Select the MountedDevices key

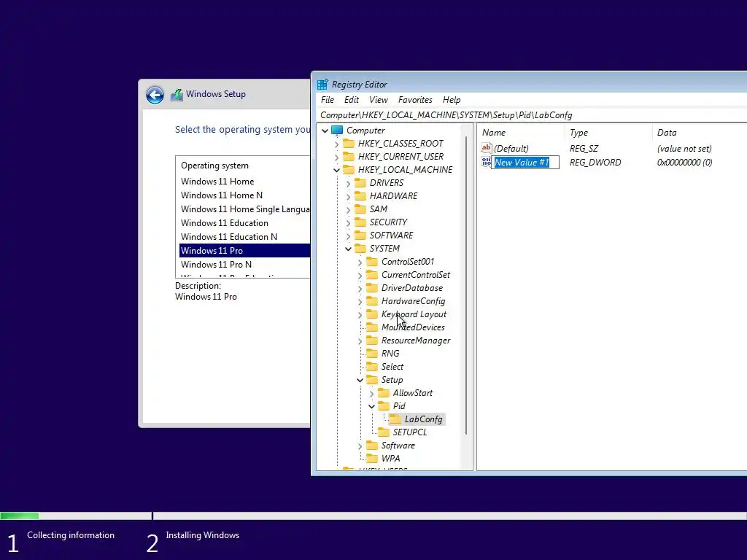[413, 327]
